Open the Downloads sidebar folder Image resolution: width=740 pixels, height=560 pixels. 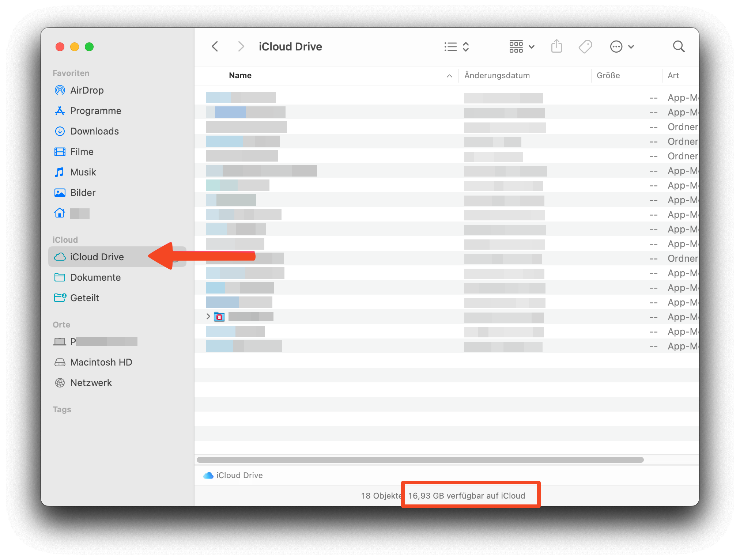pos(94,131)
